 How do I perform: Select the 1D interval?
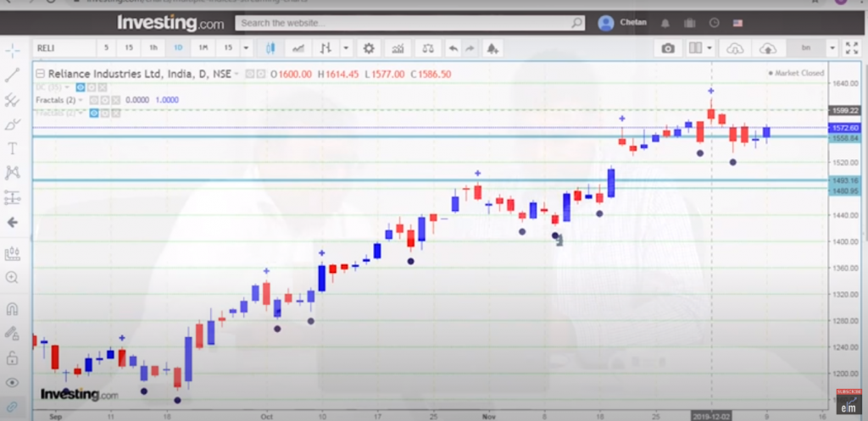click(178, 48)
